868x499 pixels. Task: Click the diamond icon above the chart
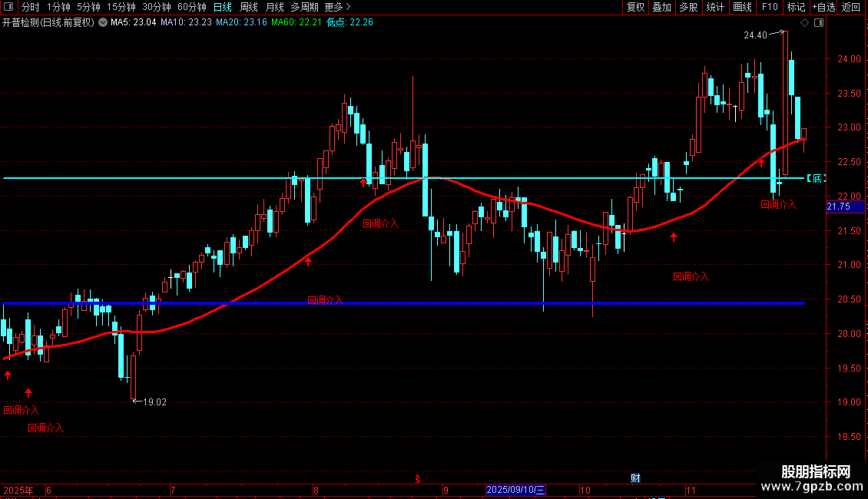click(x=805, y=23)
